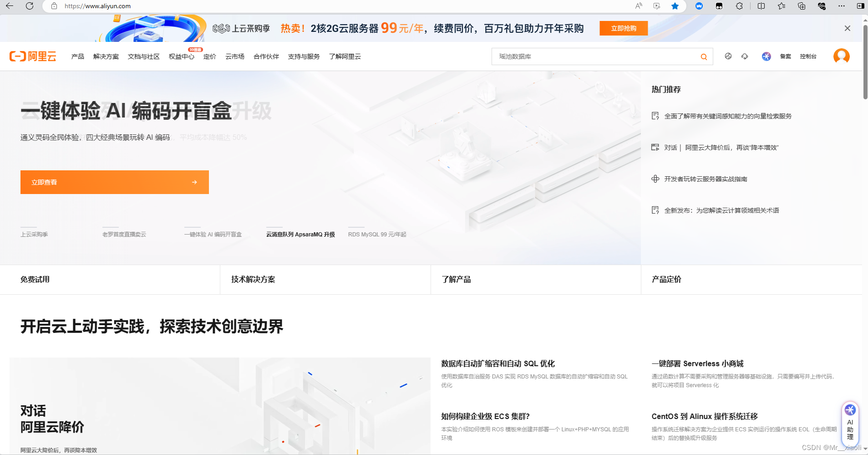Open the 解决方案 navigation dropdown
The image size is (868, 455).
[106, 56]
